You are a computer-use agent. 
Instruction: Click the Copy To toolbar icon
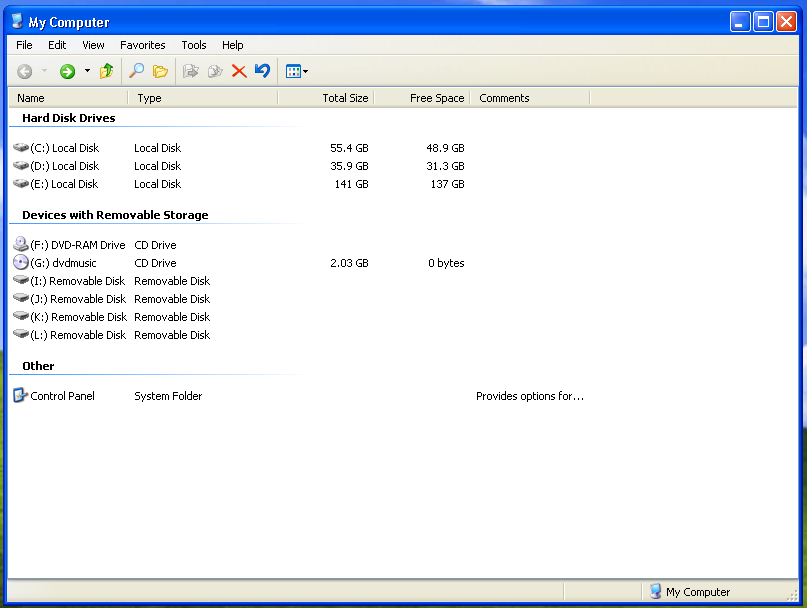(x=215, y=71)
